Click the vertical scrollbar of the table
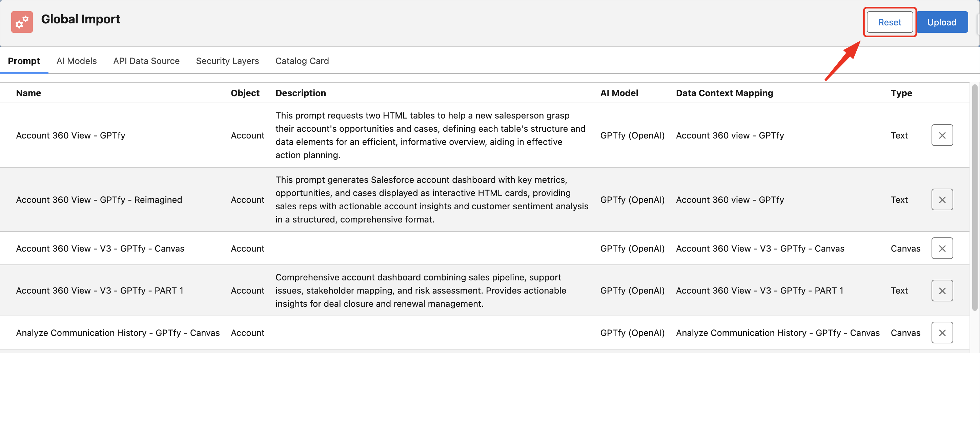Viewport: 980px width, 426px height. (974, 198)
